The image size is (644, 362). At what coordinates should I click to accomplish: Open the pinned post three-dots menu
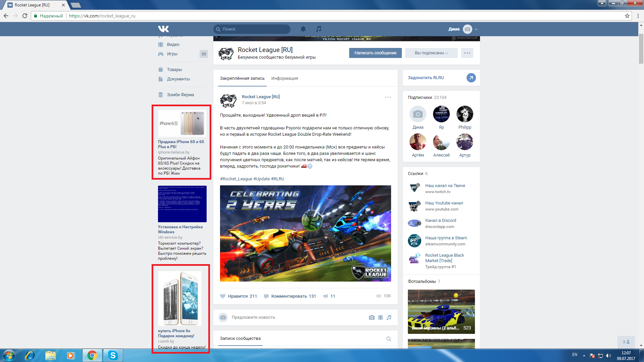388,97
